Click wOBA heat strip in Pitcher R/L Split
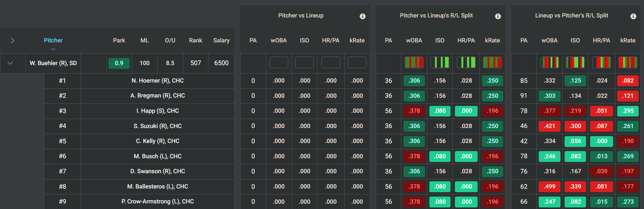 pos(414,63)
